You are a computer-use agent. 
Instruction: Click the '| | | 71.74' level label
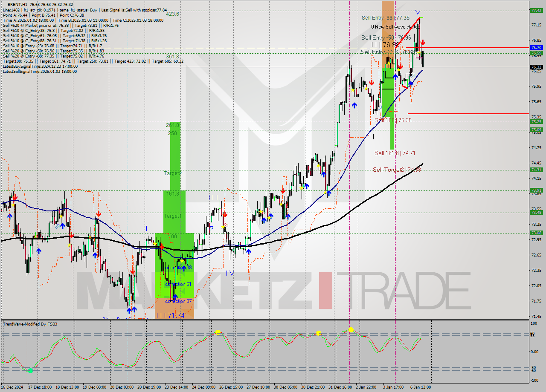pyautogui.click(x=170, y=315)
